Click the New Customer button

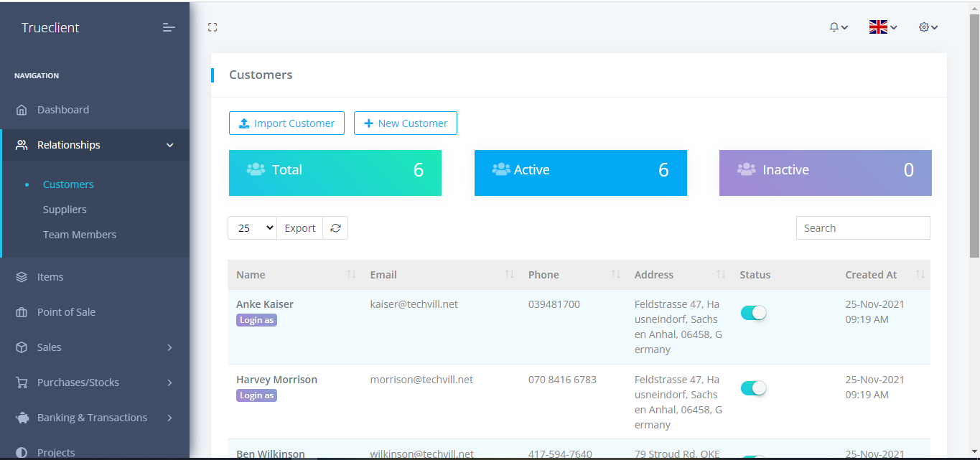coord(405,123)
